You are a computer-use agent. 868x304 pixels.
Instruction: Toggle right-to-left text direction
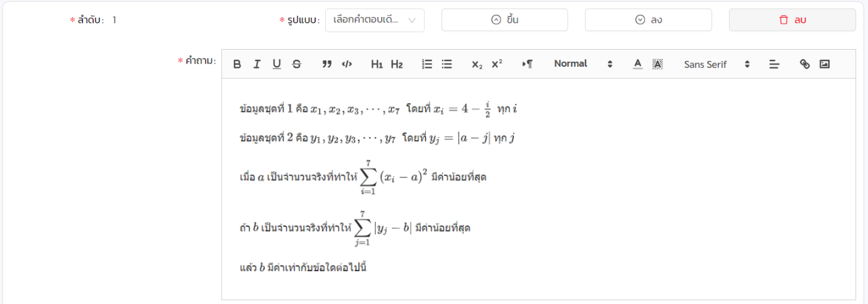click(x=527, y=64)
